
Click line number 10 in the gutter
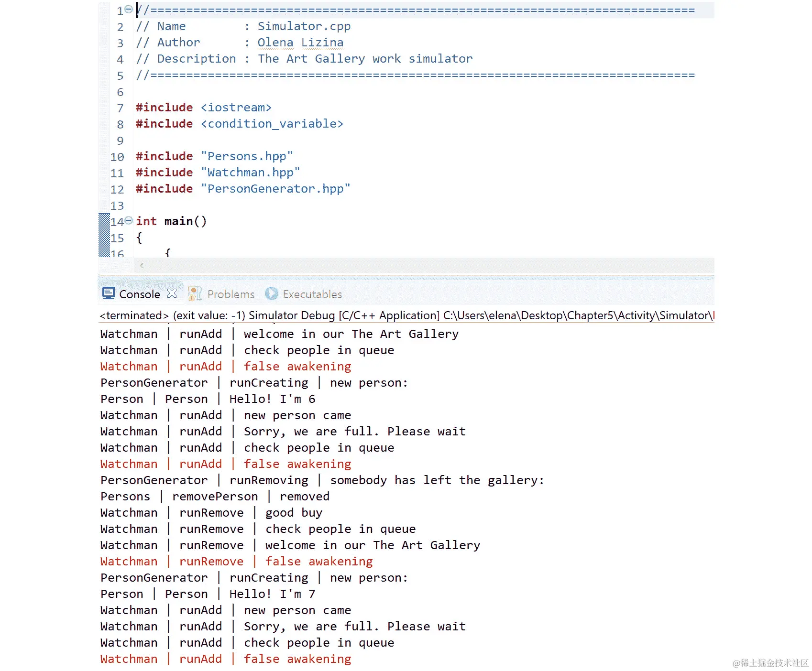point(117,157)
